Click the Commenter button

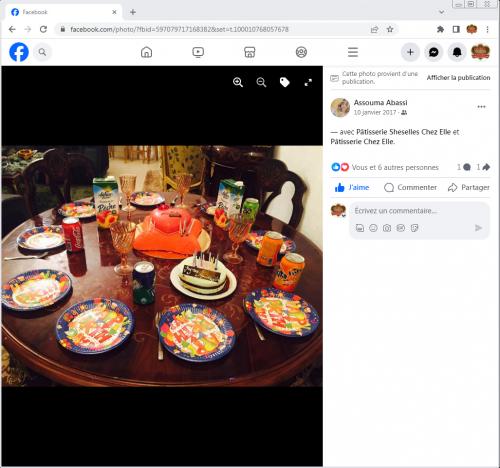pyautogui.click(x=410, y=188)
